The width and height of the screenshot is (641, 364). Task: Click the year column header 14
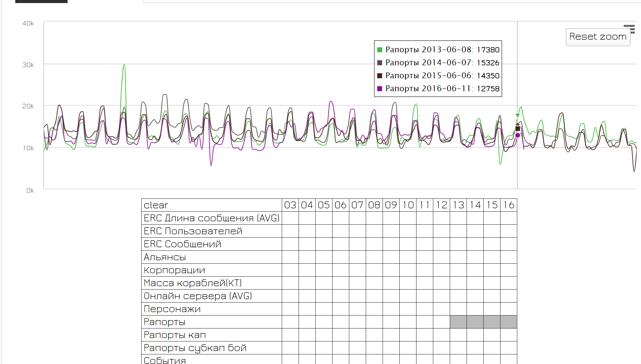point(475,205)
